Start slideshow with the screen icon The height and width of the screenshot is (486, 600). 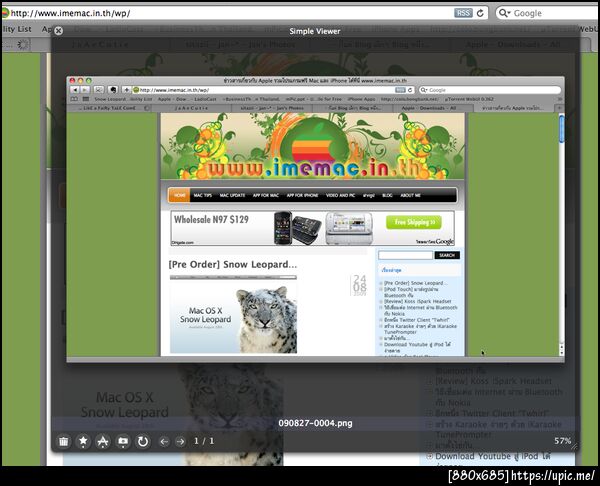tap(123, 442)
